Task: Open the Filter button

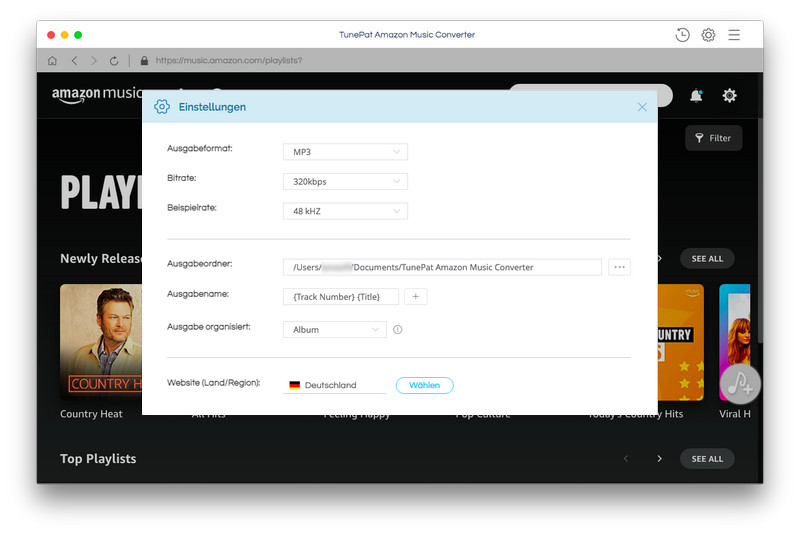Action: coord(713,138)
